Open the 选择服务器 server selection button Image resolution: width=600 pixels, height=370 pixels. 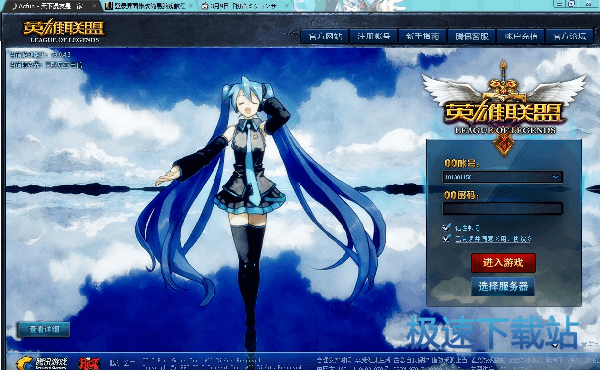(503, 286)
